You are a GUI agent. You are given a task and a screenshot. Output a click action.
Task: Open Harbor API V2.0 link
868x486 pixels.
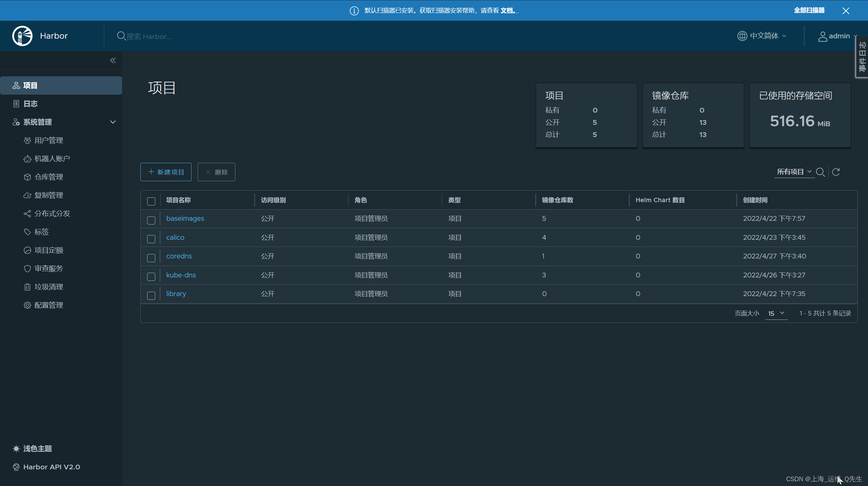click(x=52, y=467)
